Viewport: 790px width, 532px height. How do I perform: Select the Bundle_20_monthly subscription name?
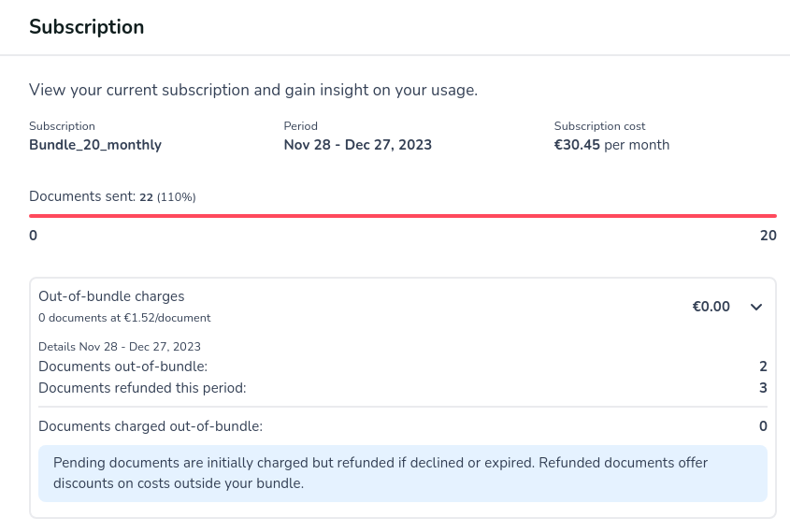(x=95, y=145)
